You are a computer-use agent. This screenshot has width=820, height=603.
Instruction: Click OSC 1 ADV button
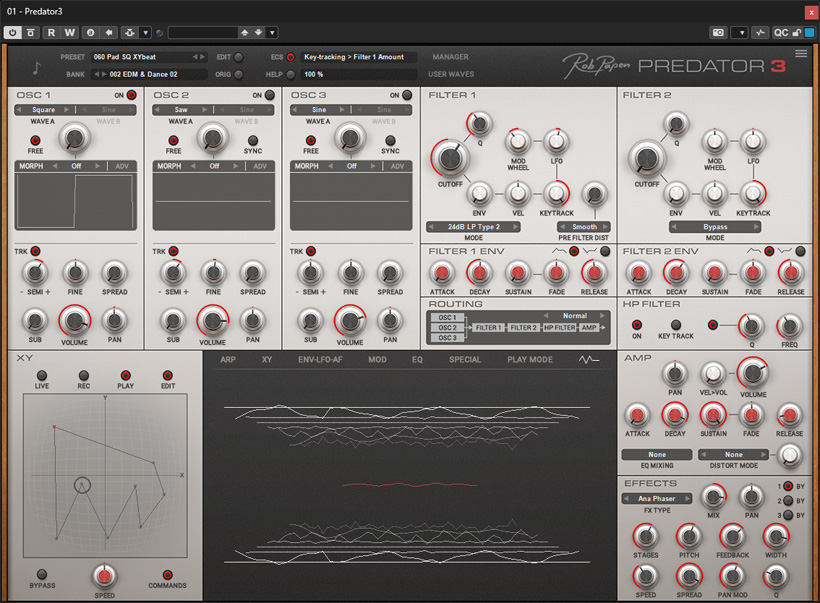122,166
